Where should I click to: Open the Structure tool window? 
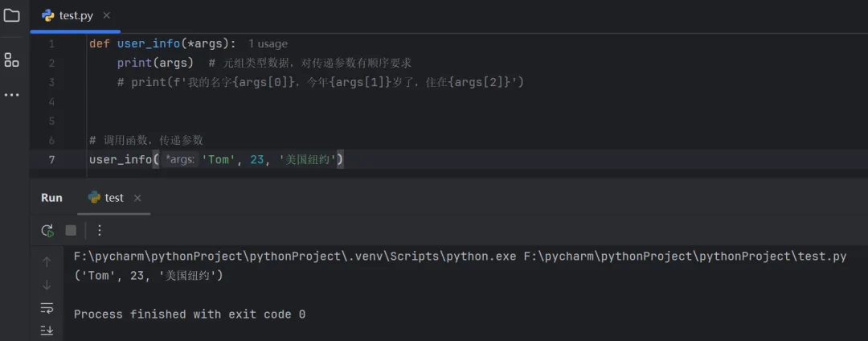(11, 60)
